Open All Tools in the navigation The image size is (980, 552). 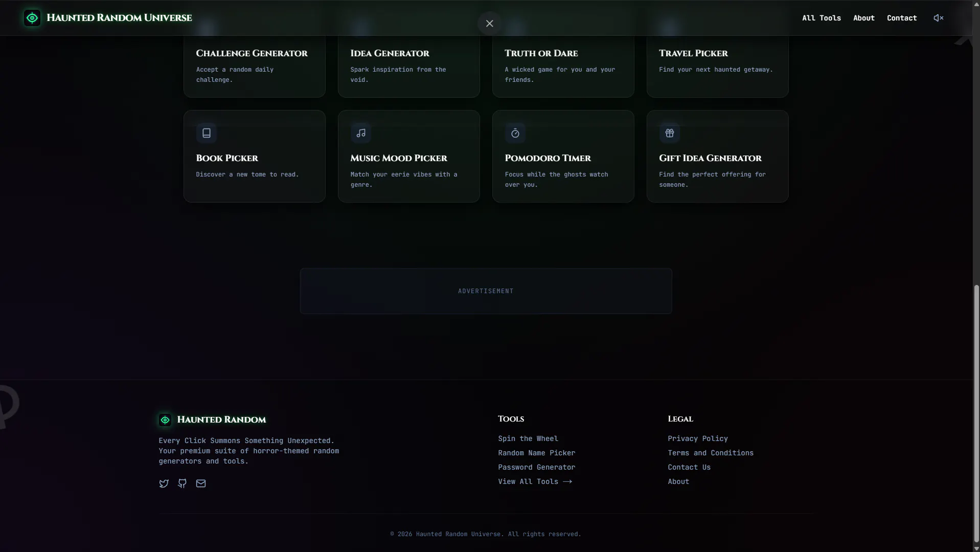[821, 18]
